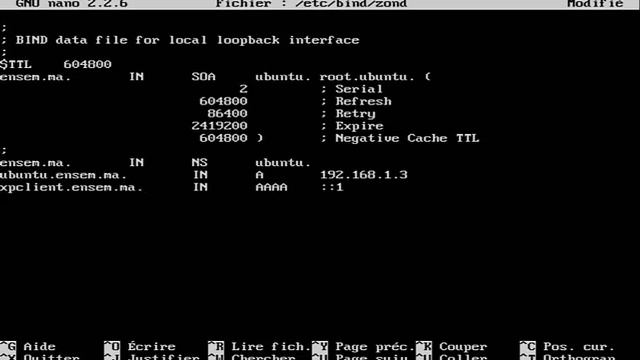The width and height of the screenshot is (640, 360).
Task: Click 'ubuntu.' on the SOA line
Action: pos(283,77)
